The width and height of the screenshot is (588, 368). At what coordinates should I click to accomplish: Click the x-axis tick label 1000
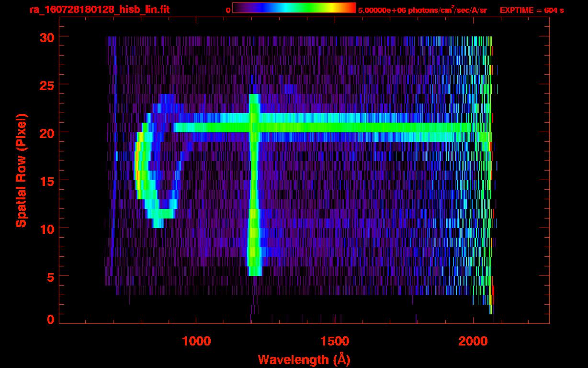[196, 341]
